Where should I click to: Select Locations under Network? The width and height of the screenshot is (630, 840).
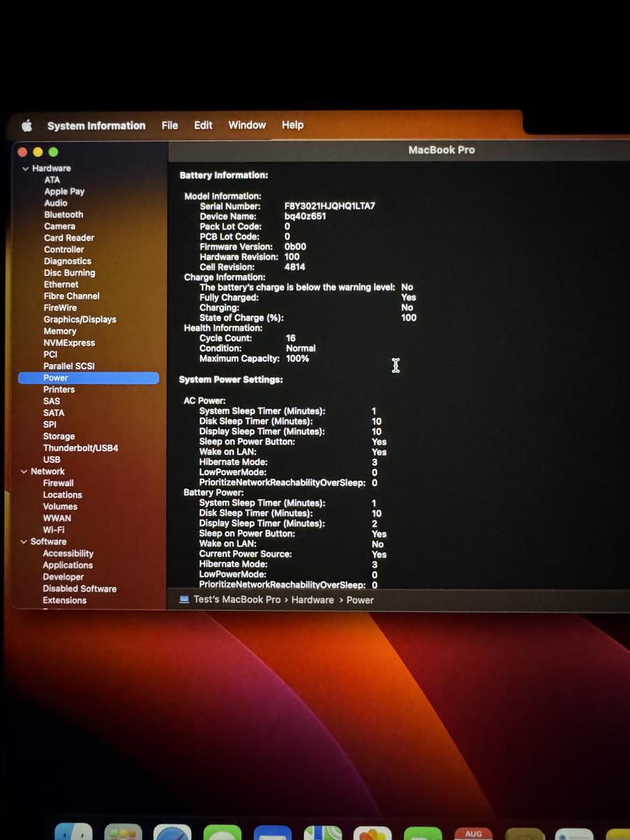[63, 495]
